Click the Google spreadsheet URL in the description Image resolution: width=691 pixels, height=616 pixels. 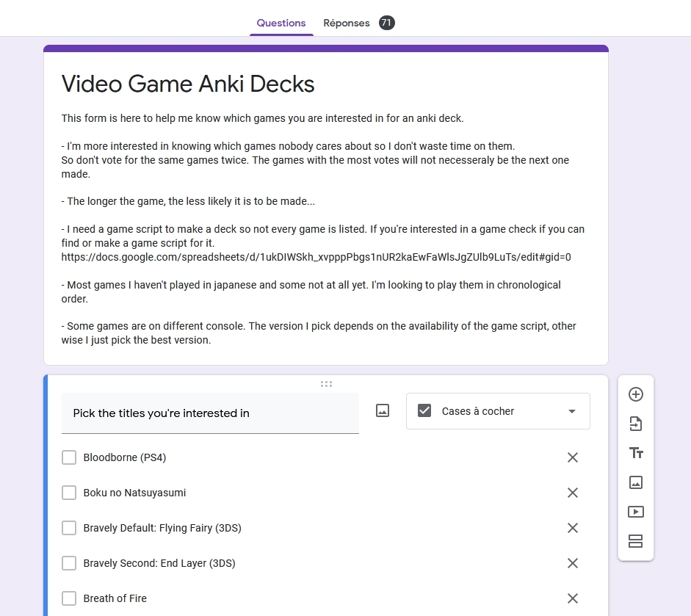[316, 257]
